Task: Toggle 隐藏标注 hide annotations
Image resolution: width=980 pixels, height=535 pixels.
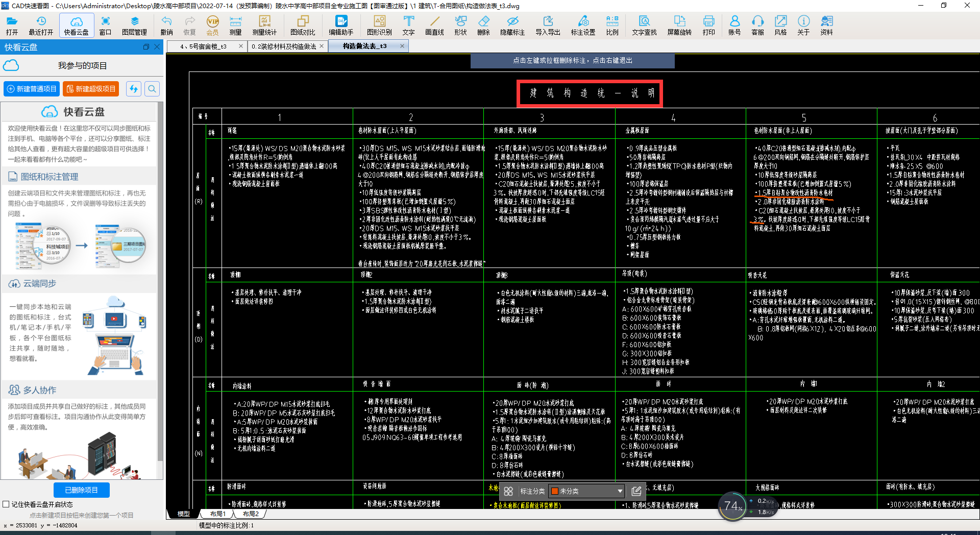Action: [x=512, y=25]
